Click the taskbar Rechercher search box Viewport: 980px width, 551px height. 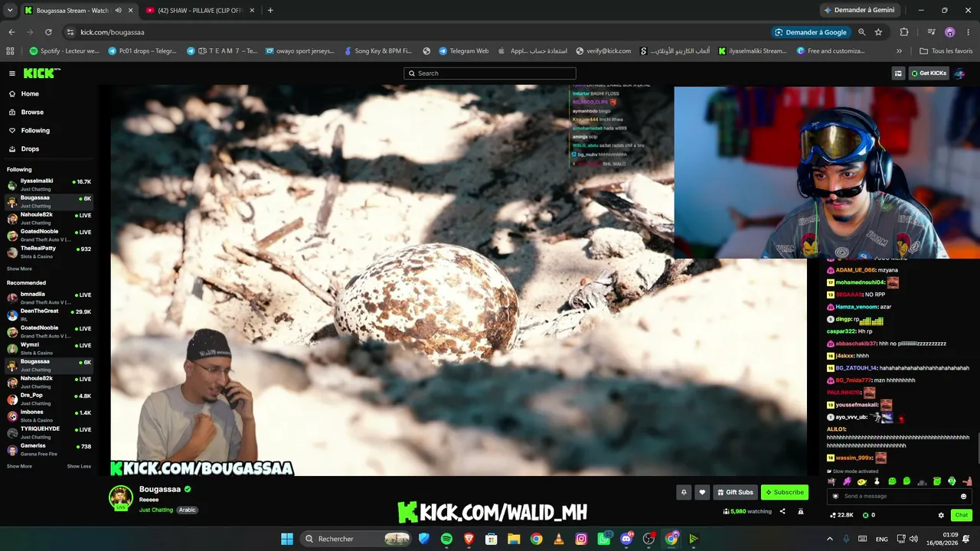357,539
